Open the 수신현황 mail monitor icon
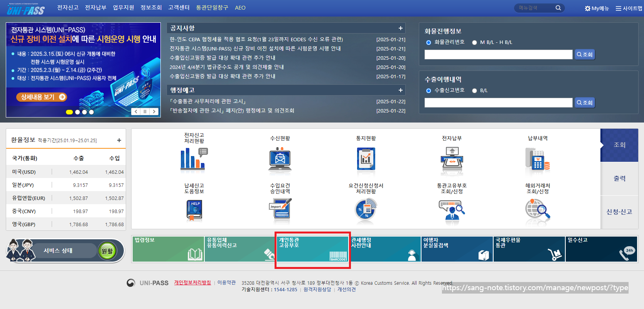Viewport: 644px width, 309px height. tap(280, 159)
